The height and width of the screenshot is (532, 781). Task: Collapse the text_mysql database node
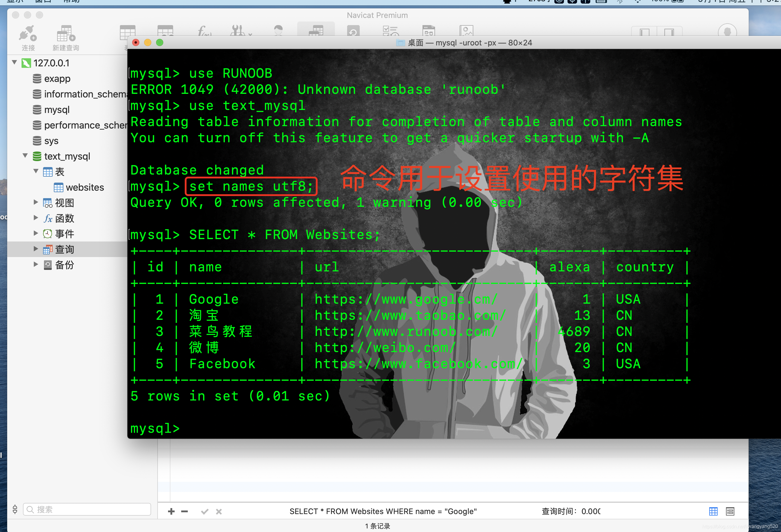[25, 156]
